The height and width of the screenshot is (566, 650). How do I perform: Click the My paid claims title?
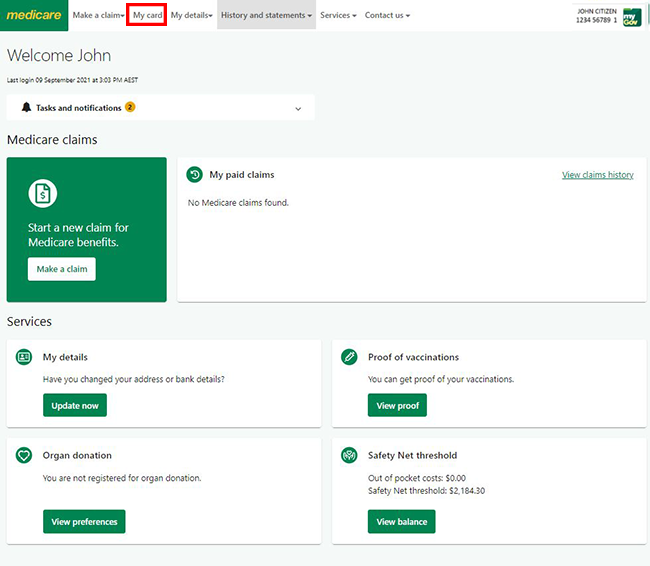(x=242, y=175)
